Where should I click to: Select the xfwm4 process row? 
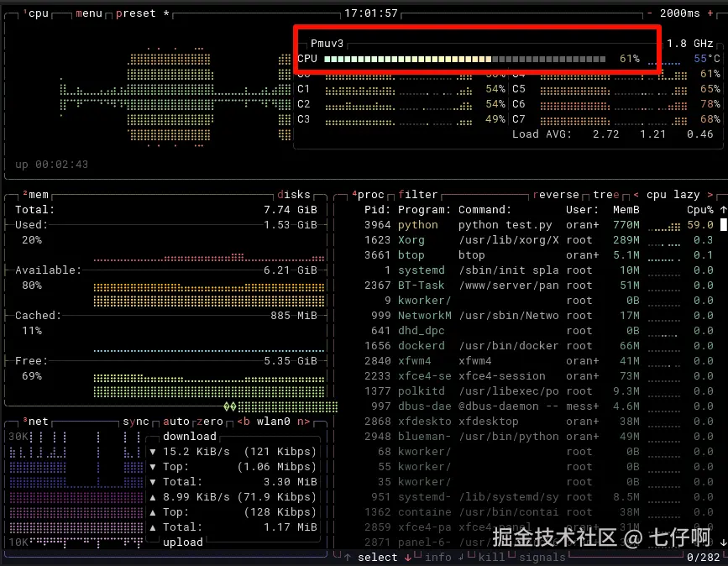tap(538, 361)
